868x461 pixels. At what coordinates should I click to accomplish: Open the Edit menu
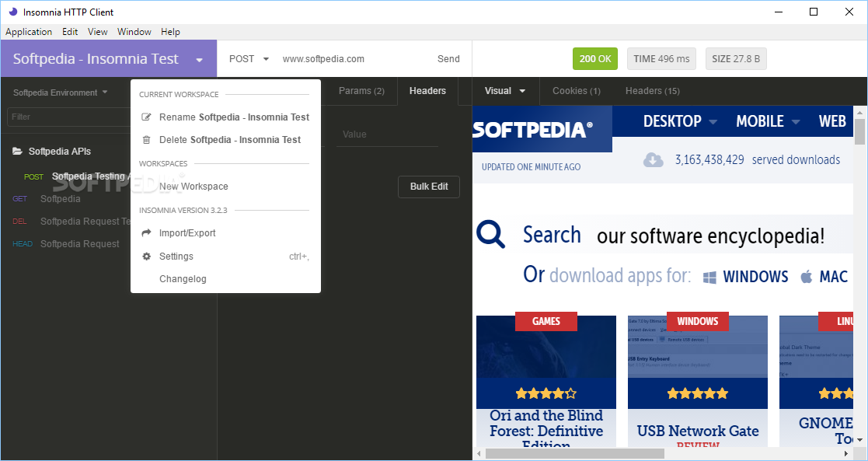[x=70, y=32]
